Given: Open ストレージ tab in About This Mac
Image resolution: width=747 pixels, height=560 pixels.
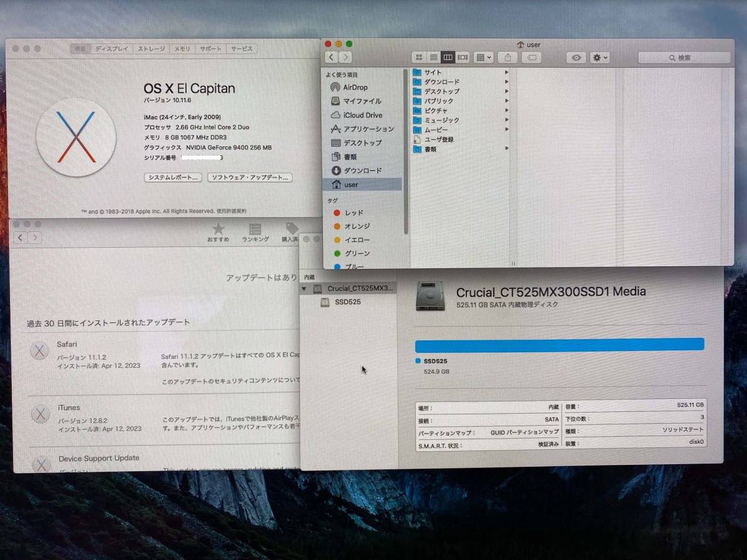Looking at the screenshot, I should pyautogui.click(x=151, y=49).
